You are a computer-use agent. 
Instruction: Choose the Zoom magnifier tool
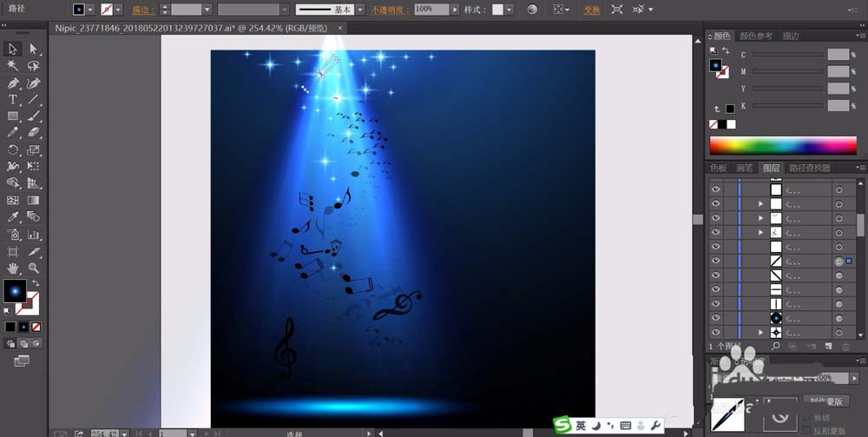tap(33, 268)
